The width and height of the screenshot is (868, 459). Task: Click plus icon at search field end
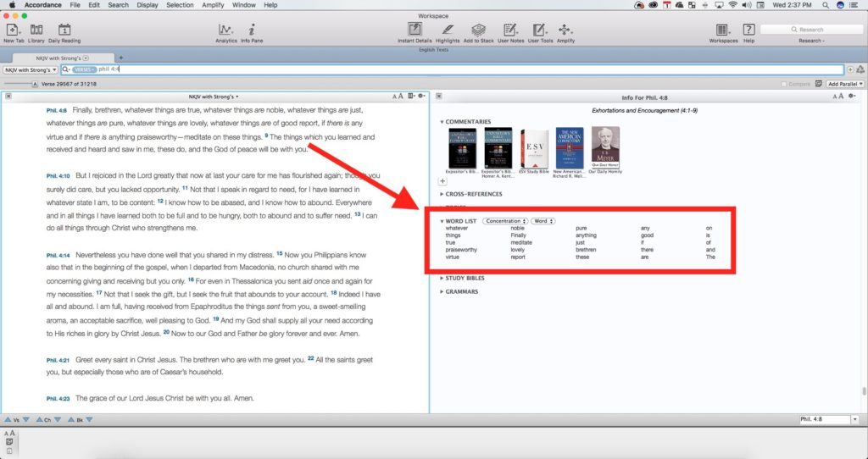click(x=850, y=69)
